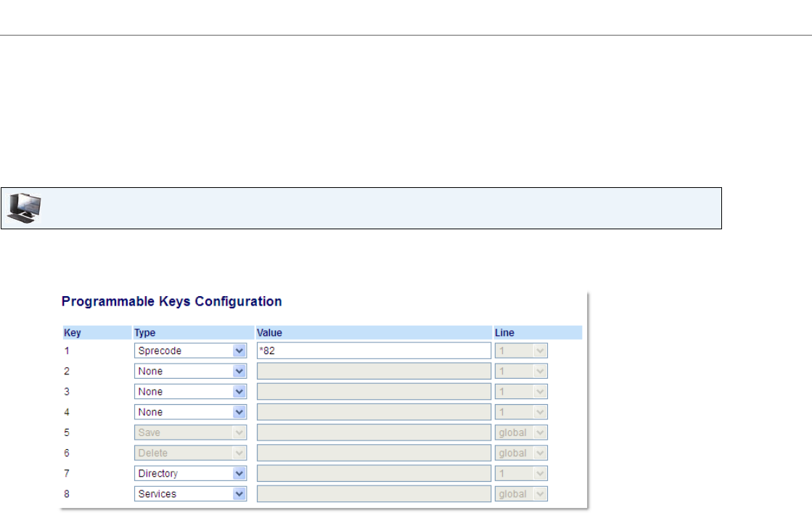Click the Value field for key 2
The height and width of the screenshot is (513, 812).
[x=374, y=372]
